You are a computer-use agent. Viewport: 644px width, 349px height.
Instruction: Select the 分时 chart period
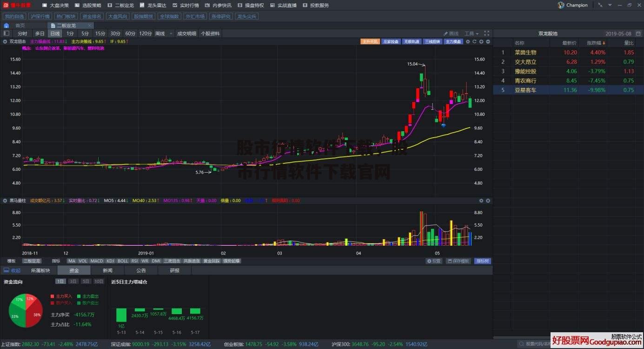click(22, 34)
